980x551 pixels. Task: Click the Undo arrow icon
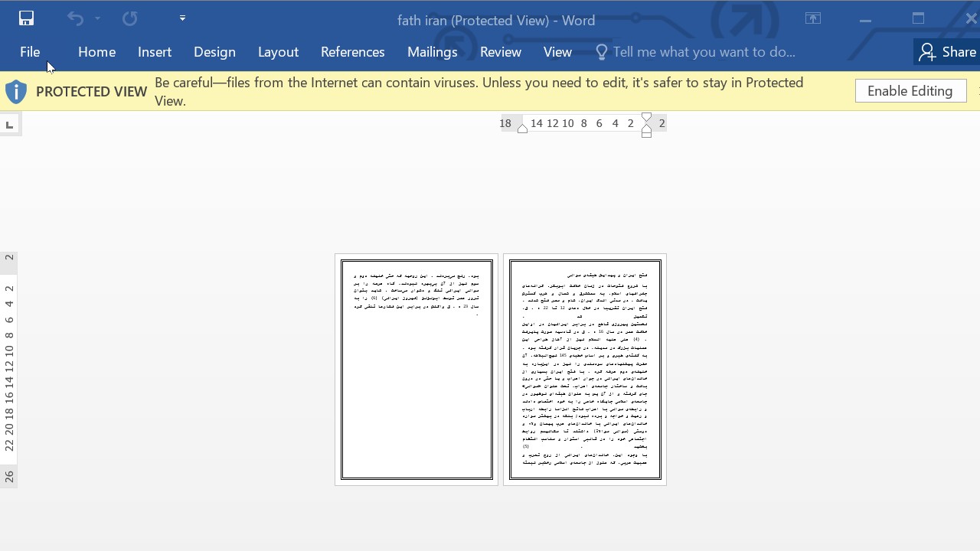click(x=75, y=18)
